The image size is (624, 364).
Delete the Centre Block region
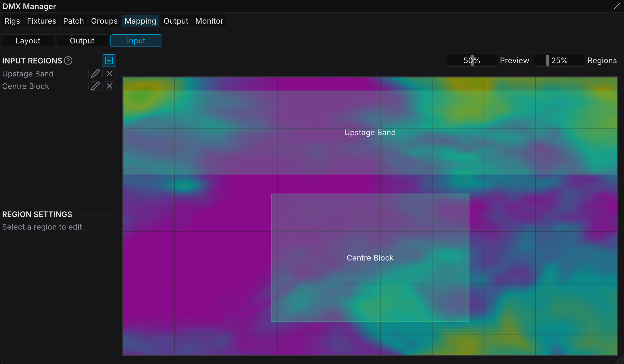[x=109, y=86]
